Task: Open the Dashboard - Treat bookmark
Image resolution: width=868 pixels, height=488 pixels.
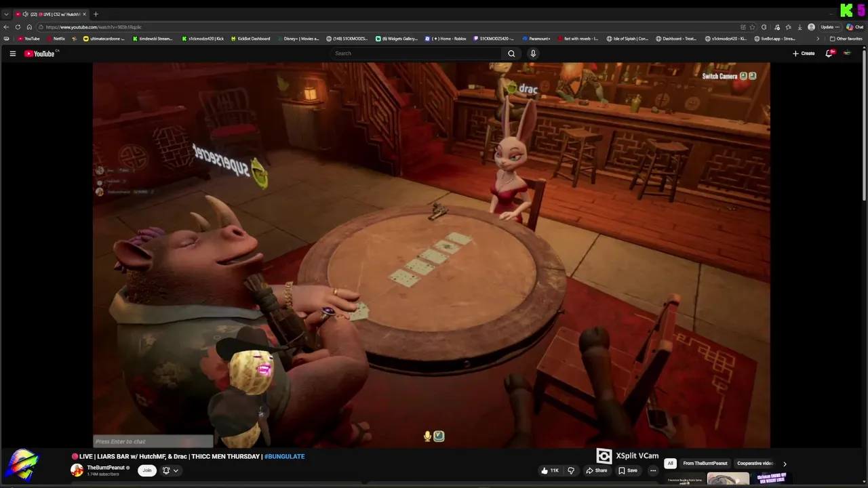Action: pos(676,39)
